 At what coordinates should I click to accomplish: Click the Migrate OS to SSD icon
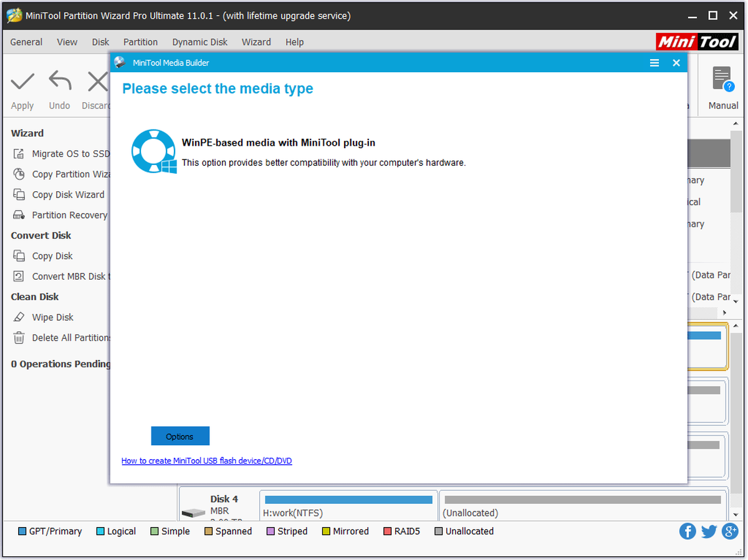19,154
